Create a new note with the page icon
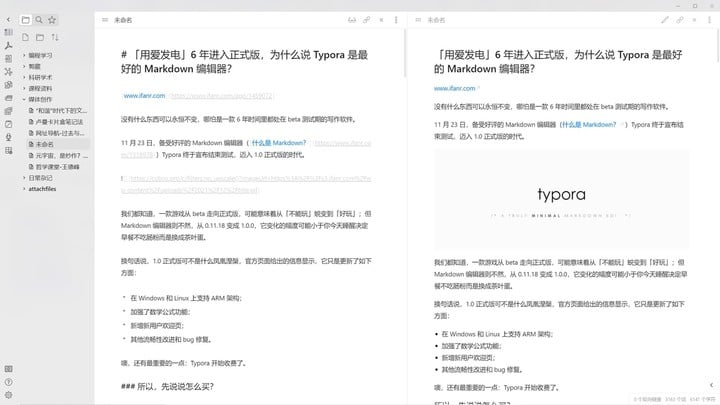720x405 pixels. click(x=25, y=37)
